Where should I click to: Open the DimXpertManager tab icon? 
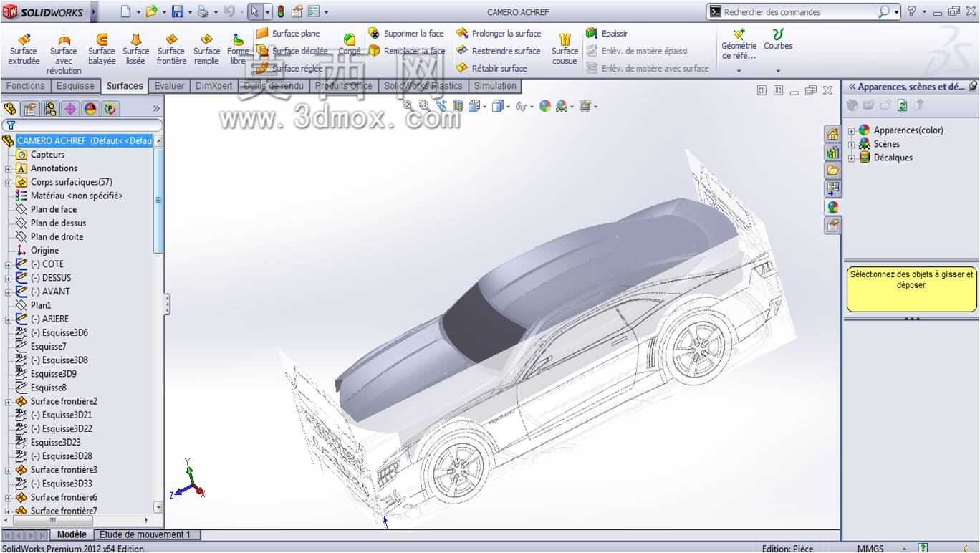click(69, 109)
